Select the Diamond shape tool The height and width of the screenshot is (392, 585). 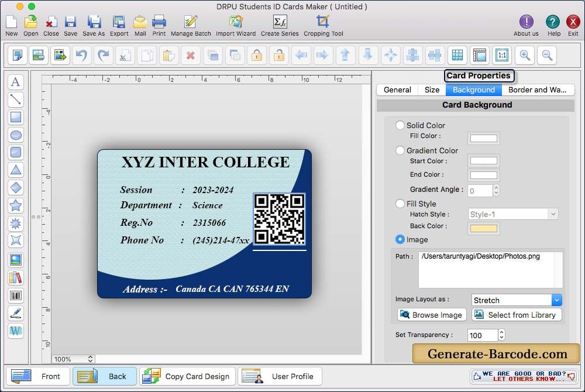tap(16, 188)
